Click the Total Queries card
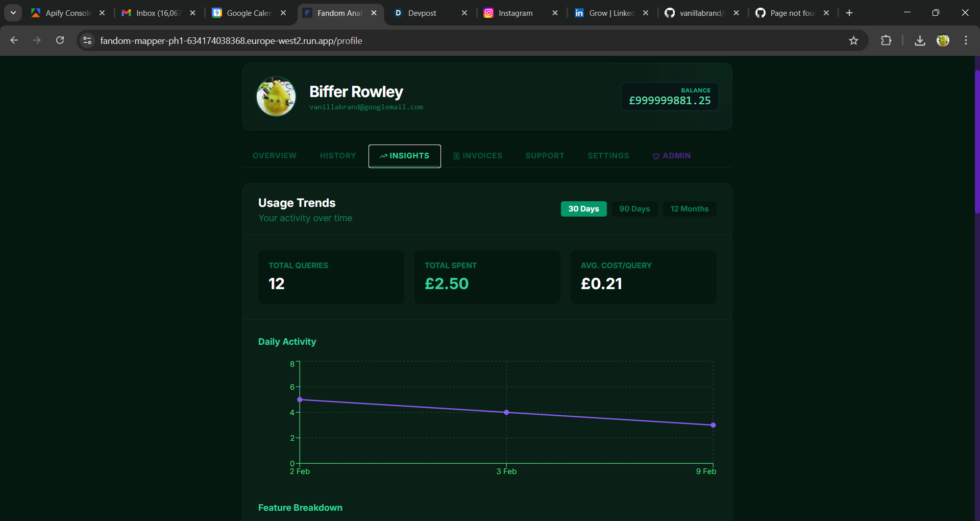The width and height of the screenshot is (980, 521). pos(331,277)
